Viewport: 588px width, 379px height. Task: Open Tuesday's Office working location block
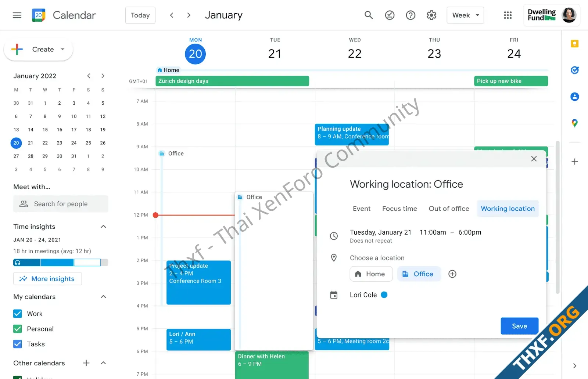274,271
